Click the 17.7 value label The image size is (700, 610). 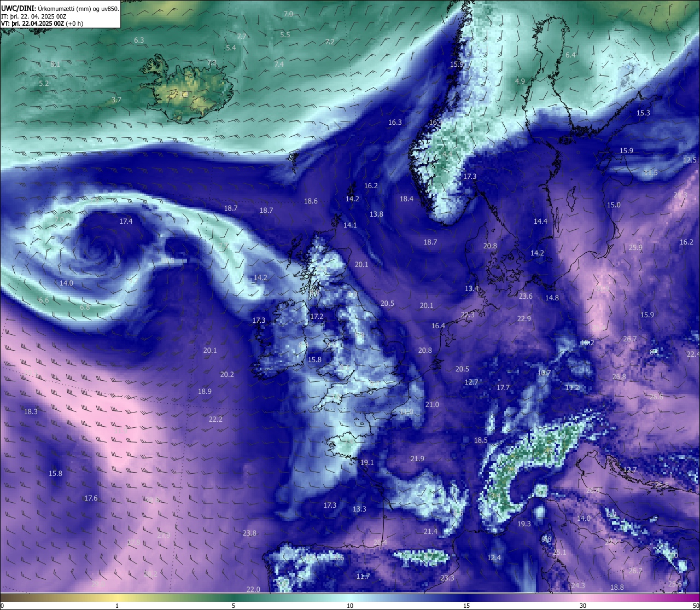click(503, 388)
